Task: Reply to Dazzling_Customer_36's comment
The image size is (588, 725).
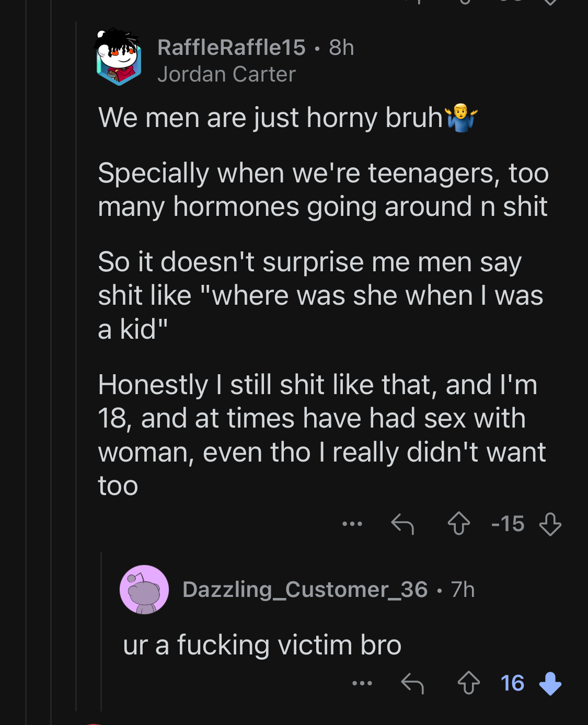Action: pos(412,683)
